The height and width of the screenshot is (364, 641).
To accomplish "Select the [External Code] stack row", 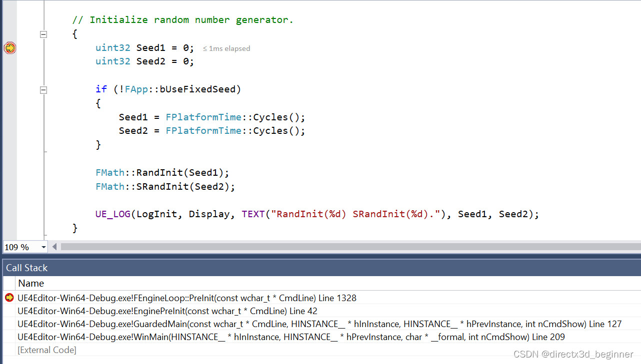I will click(x=47, y=350).
